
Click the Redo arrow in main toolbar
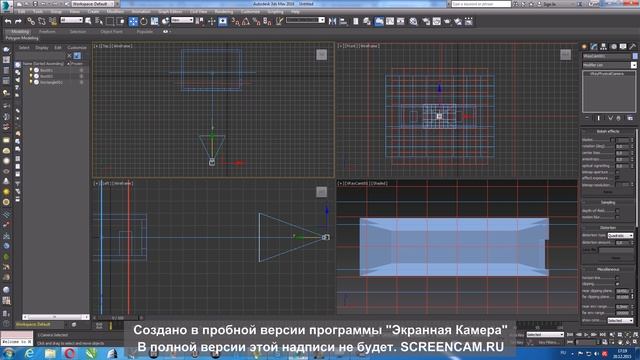click(18, 21)
